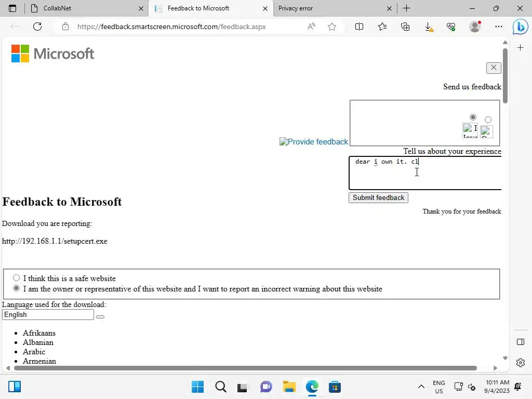Open taskbar Search
The image size is (532, 399).
click(x=220, y=387)
